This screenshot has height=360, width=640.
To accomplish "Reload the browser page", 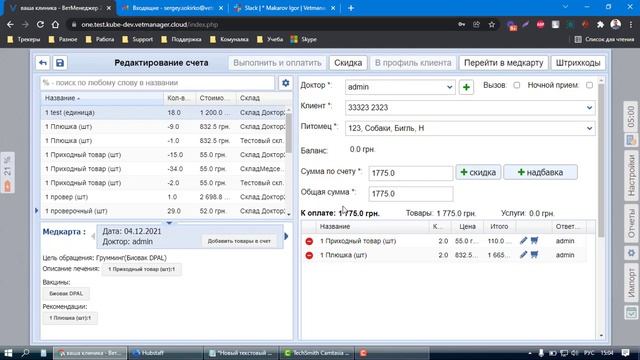I will (40, 24).
